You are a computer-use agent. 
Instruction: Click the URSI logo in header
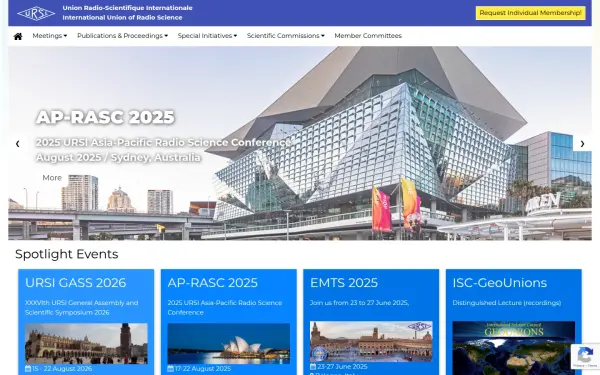(x=36, y=13)
